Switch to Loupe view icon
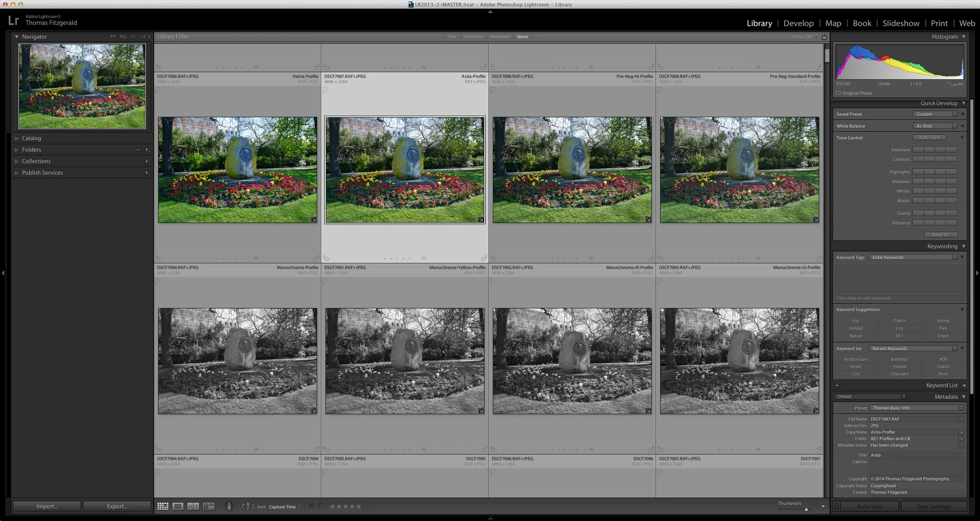 click(x=178, y=506)
